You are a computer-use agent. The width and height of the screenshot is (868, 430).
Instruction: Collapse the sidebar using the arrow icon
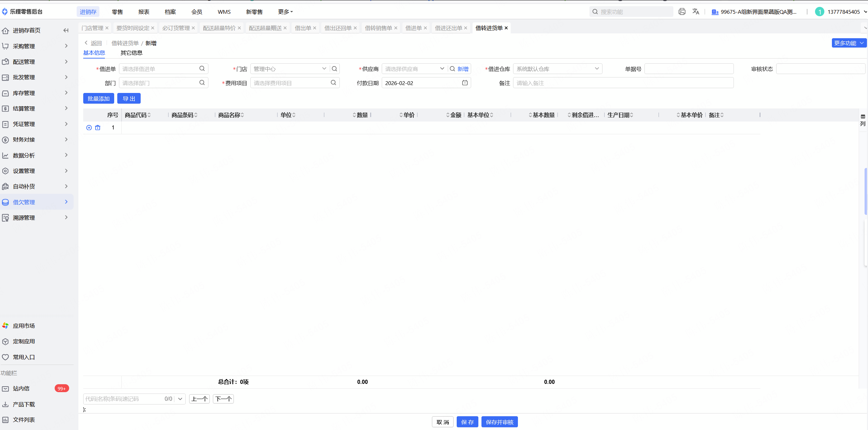pos(66,30)
